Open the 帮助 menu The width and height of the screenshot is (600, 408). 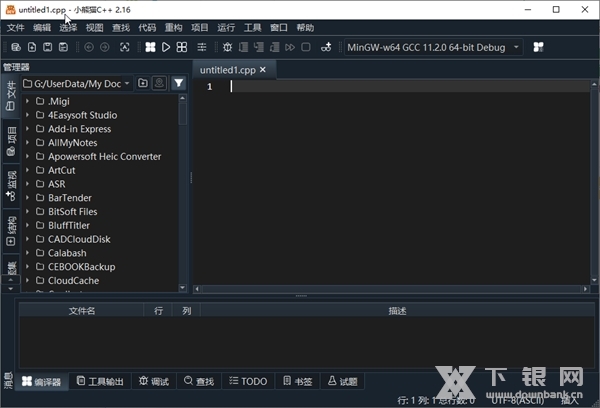[305, 28]
